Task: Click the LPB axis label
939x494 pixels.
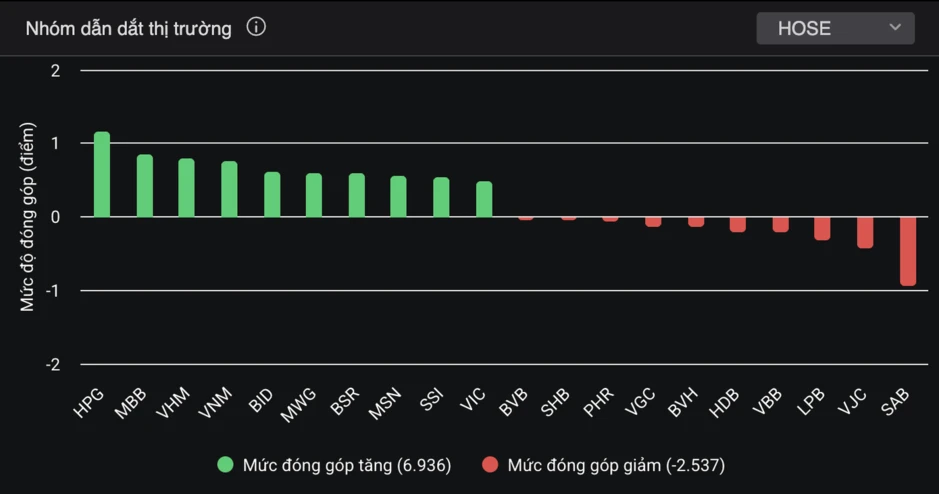Action: [x=811, y=402]
